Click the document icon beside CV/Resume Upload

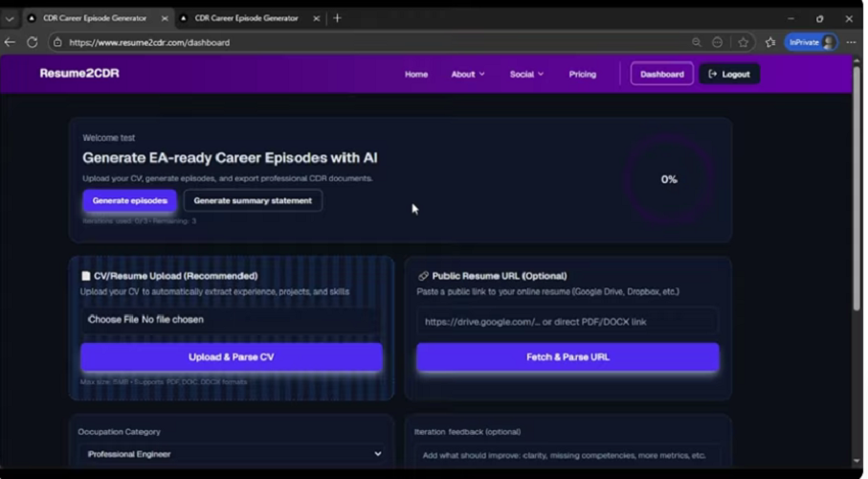(86, 276)
